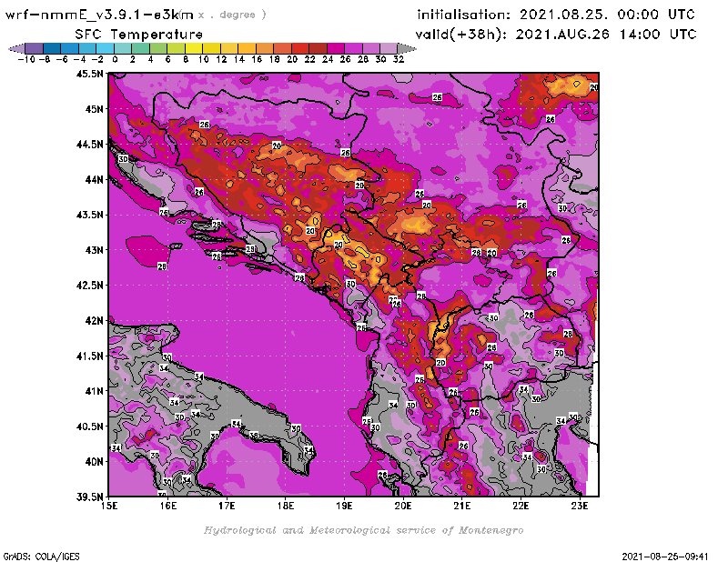This screenshot has height=562, width=728.
Task: Click the 23E longitude label
Action: 580,506
